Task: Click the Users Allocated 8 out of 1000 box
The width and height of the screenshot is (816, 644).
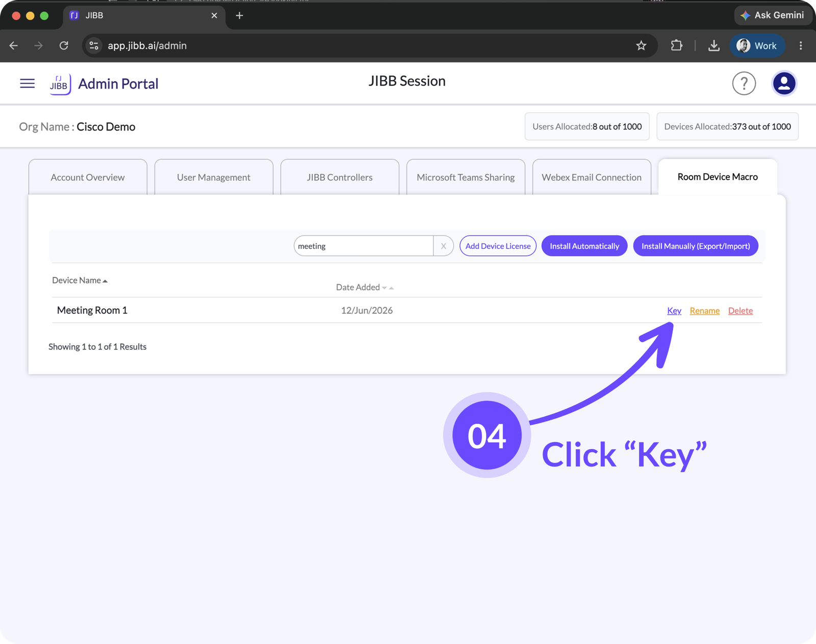Action: click(x=587, y=126)
